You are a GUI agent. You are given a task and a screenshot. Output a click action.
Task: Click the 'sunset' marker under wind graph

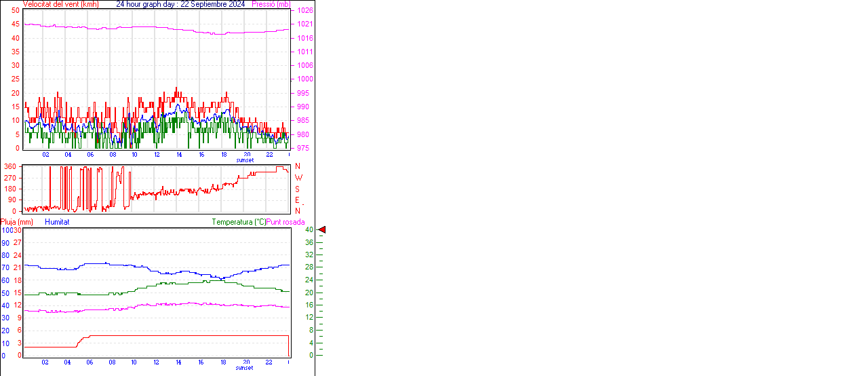click(x=245, y=161)
